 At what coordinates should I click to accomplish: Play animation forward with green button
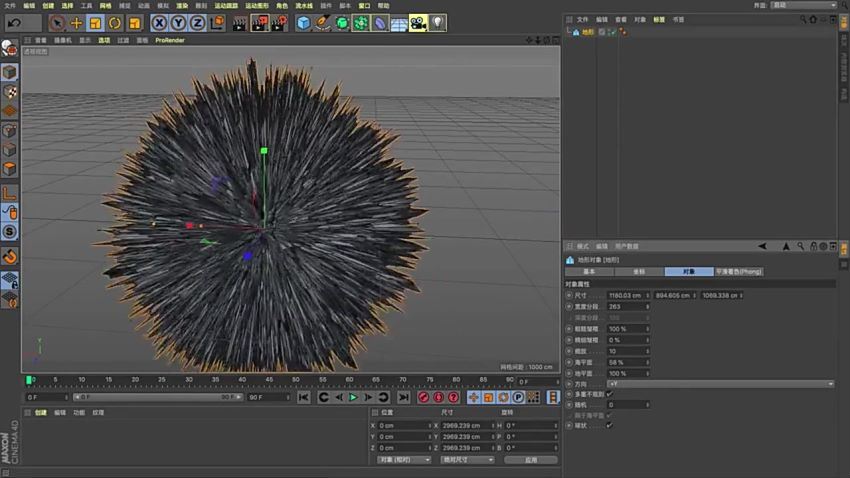pyautogui.click(x=353, y=397)
